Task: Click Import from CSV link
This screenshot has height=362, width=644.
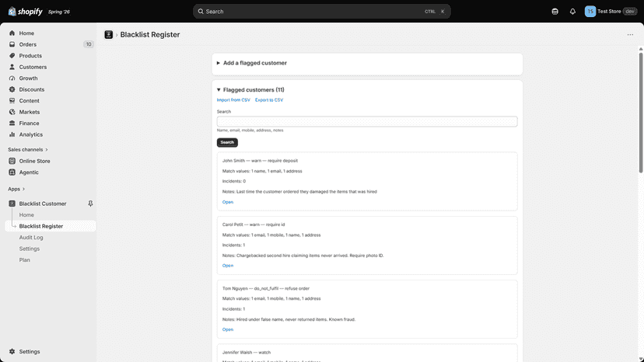Action: point(233,99)
